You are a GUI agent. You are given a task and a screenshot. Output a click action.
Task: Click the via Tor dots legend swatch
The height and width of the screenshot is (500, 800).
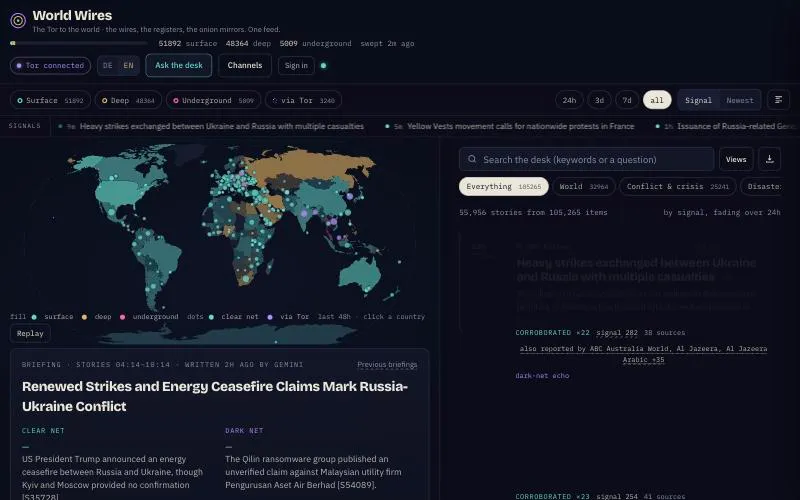(270, 317)
